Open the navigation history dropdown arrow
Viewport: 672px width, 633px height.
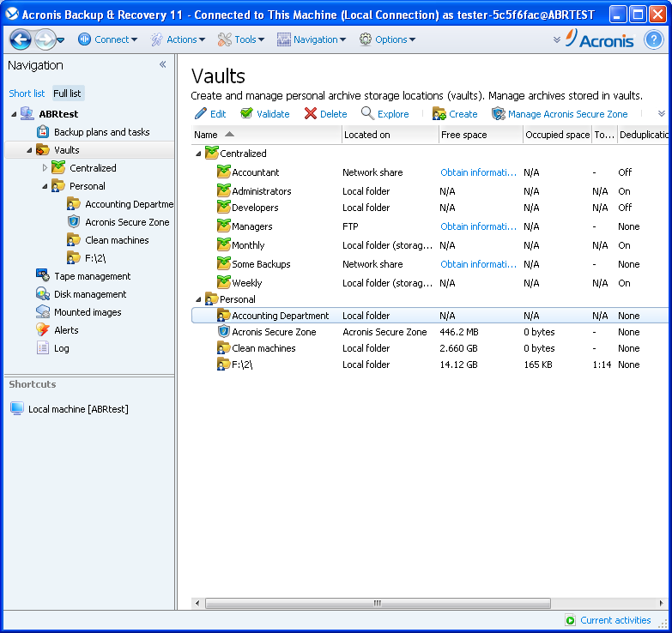(x=61, y=39)
